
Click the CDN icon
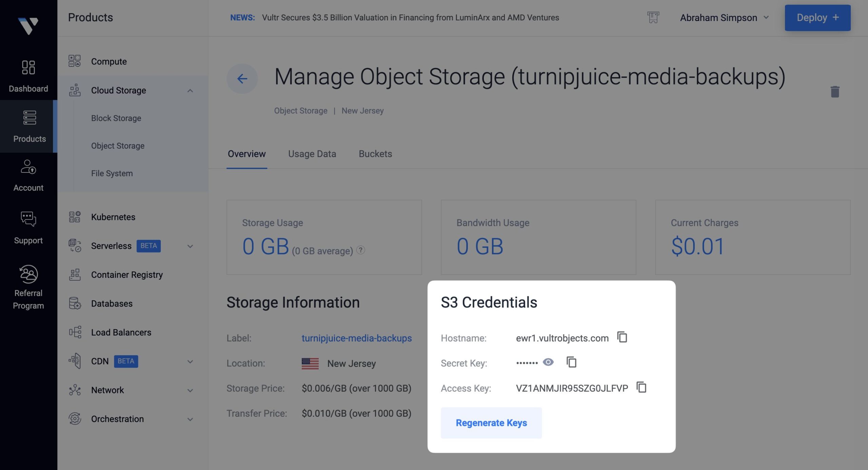(75, 361)
